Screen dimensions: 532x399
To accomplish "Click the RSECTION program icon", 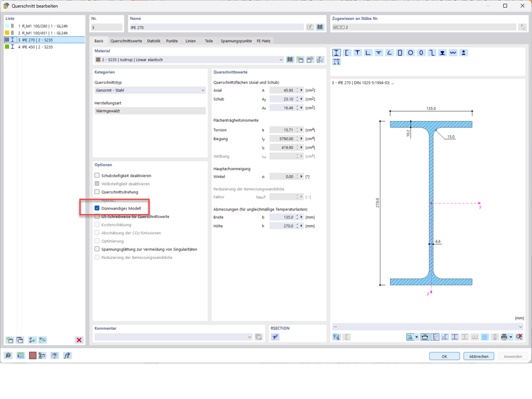I will (x=275, y=337).
